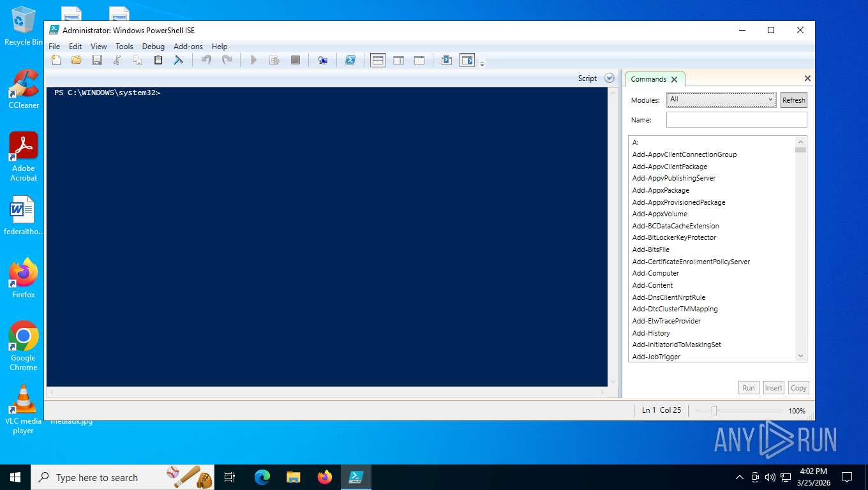Select Add-Computer in command list

655,273
